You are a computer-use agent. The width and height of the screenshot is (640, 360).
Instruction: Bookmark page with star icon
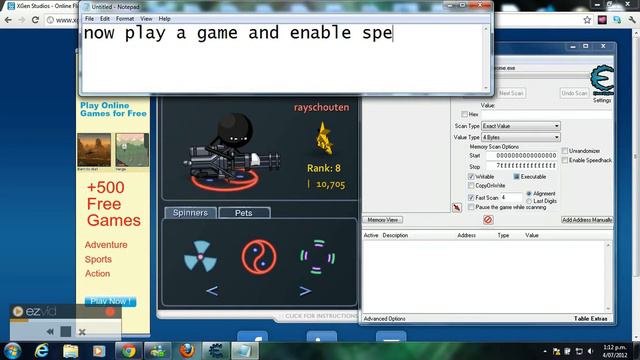pos(587,20)
